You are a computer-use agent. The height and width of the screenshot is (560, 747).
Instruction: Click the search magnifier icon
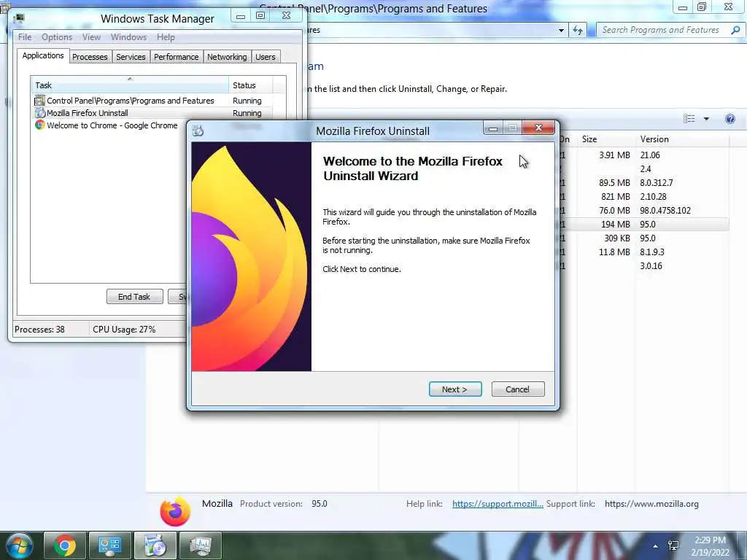coord(735,30)
